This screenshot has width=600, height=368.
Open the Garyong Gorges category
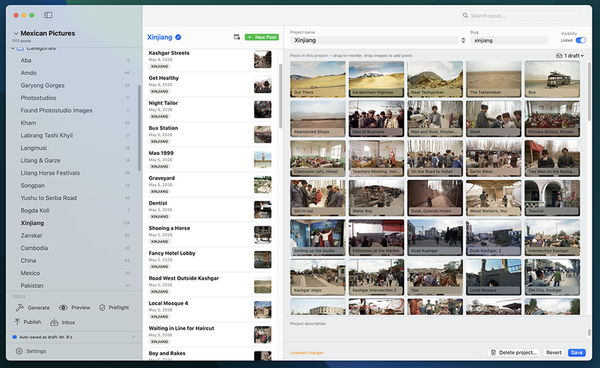coord(75,85)
